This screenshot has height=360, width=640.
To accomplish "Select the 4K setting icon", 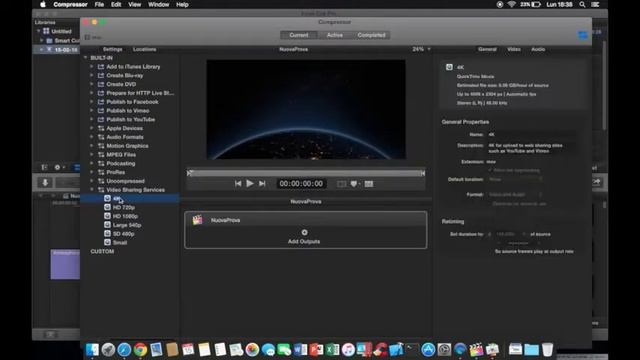I will (x=107, y=198).
